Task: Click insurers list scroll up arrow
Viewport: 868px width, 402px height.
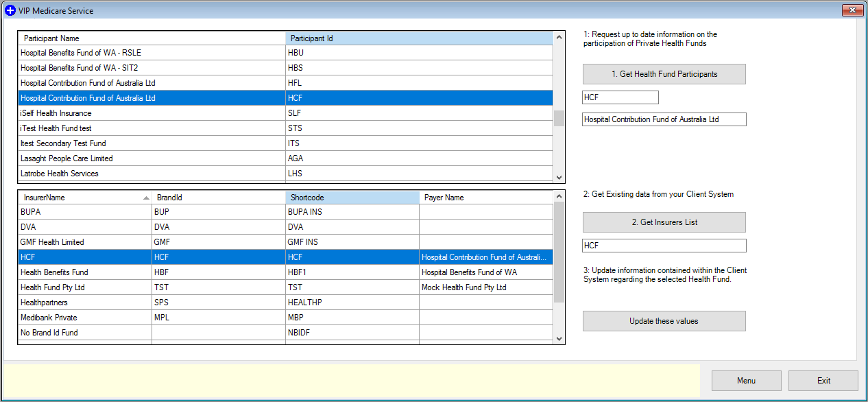Action: click(559, 196)
